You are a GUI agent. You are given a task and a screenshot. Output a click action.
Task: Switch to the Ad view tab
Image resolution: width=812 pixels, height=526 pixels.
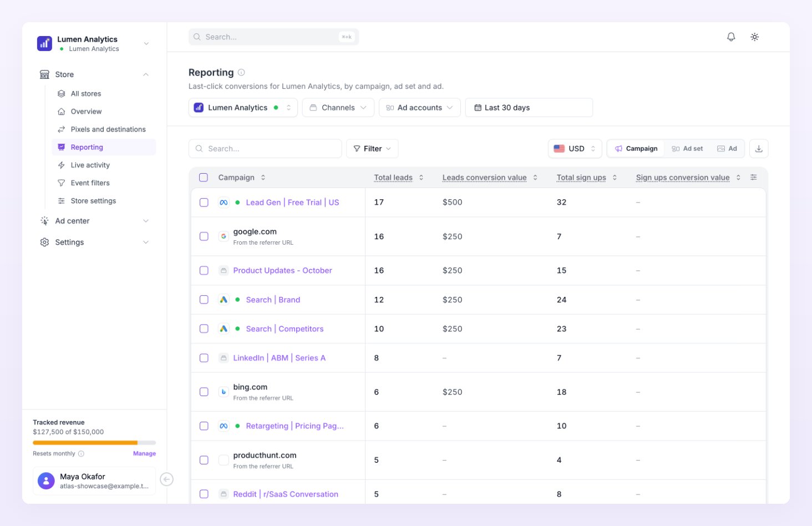tap(727, 149)
